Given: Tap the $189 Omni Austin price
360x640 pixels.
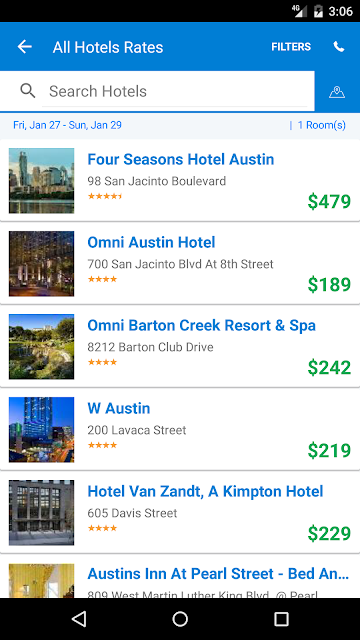Looking at the screenshot, I should [x=329, y=284].
